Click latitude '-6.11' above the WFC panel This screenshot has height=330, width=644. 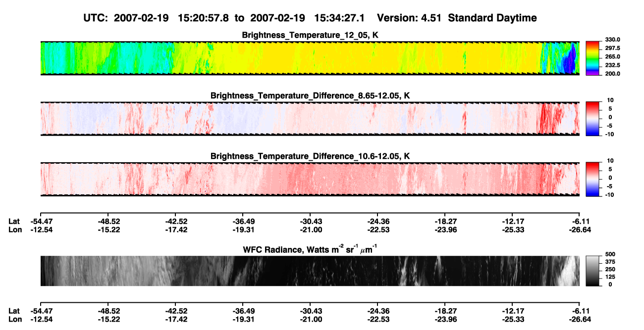581,221
